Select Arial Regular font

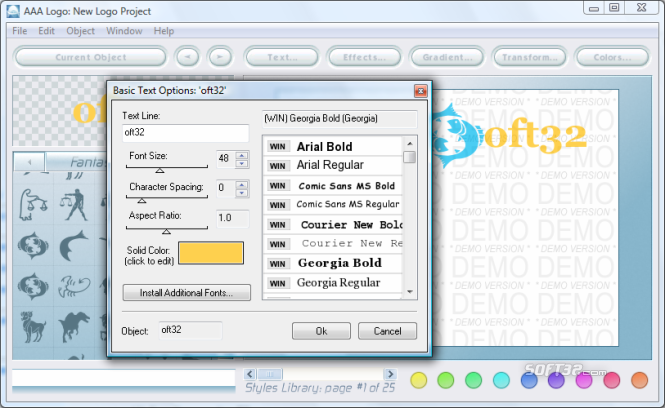pyautogui.click(x=334, y=165)
